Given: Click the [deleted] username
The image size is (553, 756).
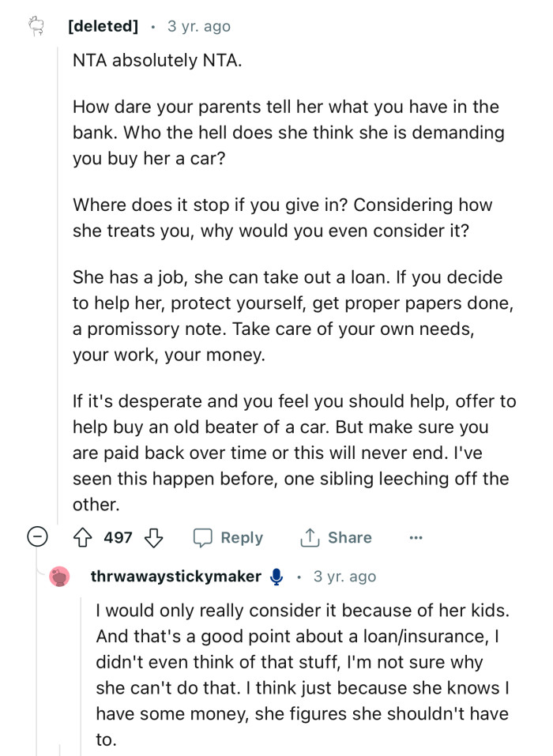Looking at the screenshot, I should tap(103, 24).
